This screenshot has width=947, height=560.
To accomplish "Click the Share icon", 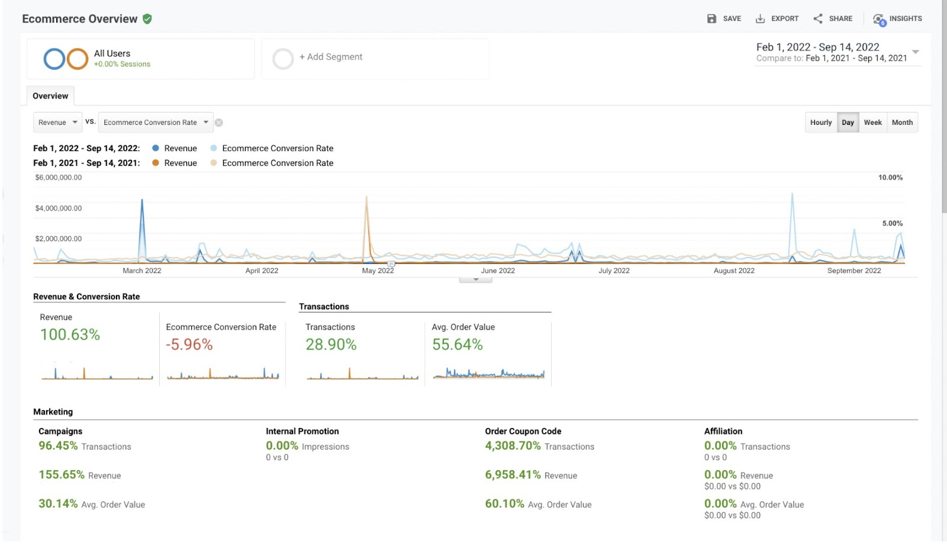I will tap(818, 19).
